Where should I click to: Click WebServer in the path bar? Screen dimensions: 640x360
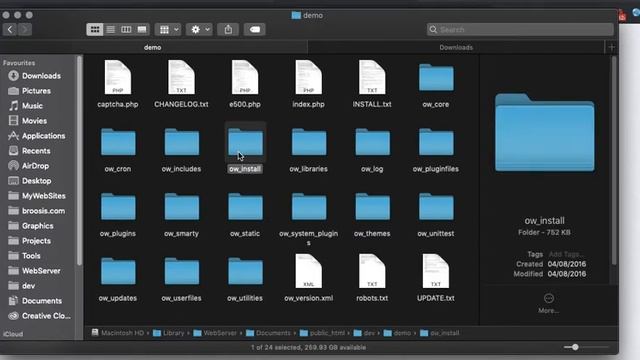coord(215,333)
